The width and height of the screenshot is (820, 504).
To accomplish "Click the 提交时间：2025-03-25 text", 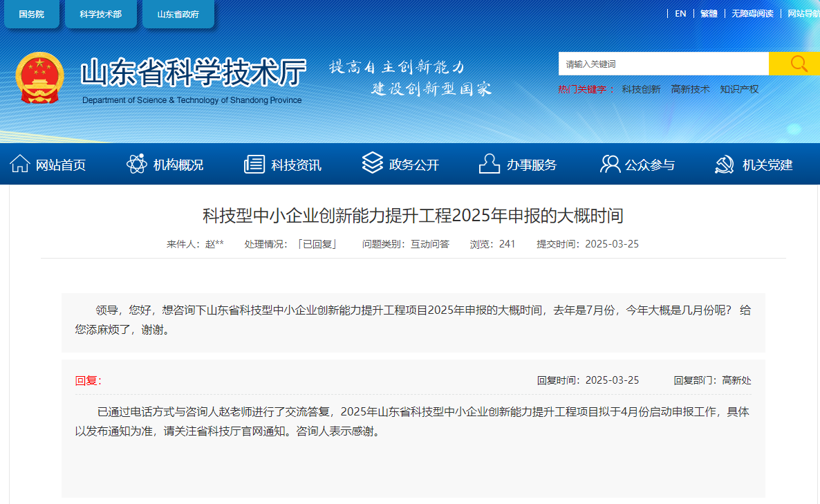I will [x=588, y=244].
